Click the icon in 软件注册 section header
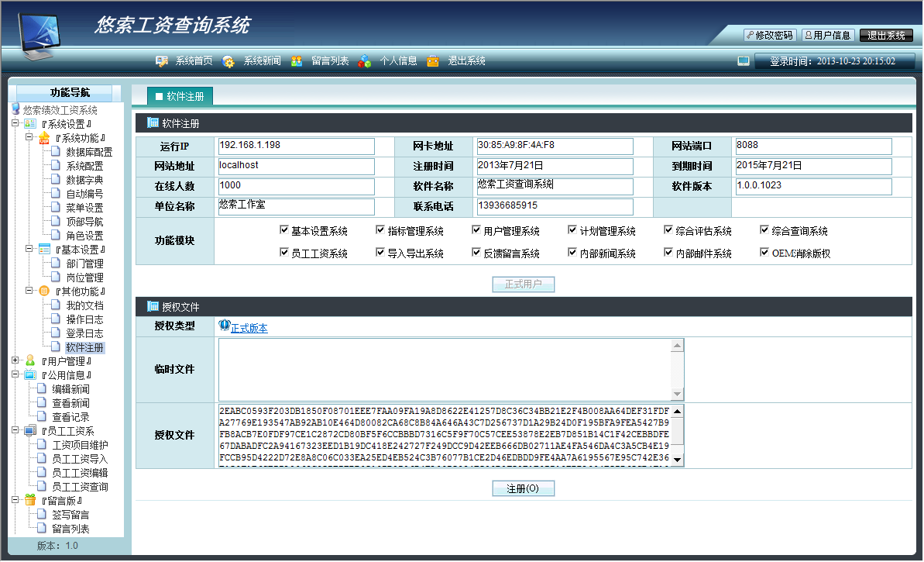 click(153, 122)
